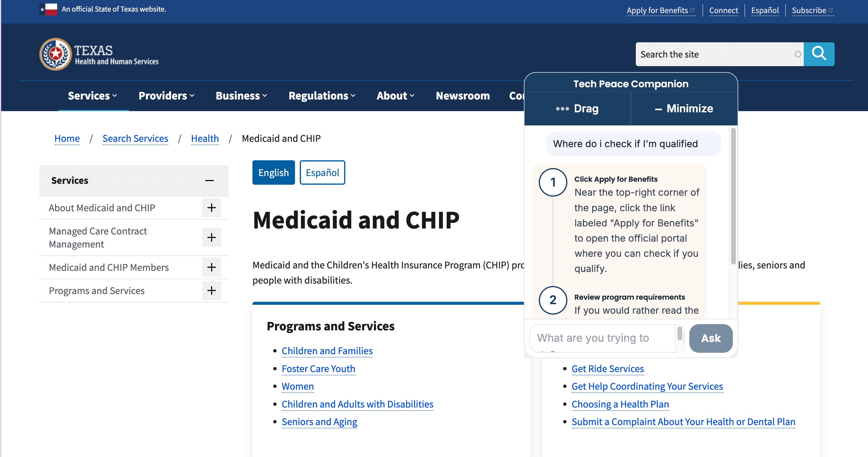Expand Managed Care Contract Management section
This screenshot has height=457, width=868.
[x=211, y=237]
